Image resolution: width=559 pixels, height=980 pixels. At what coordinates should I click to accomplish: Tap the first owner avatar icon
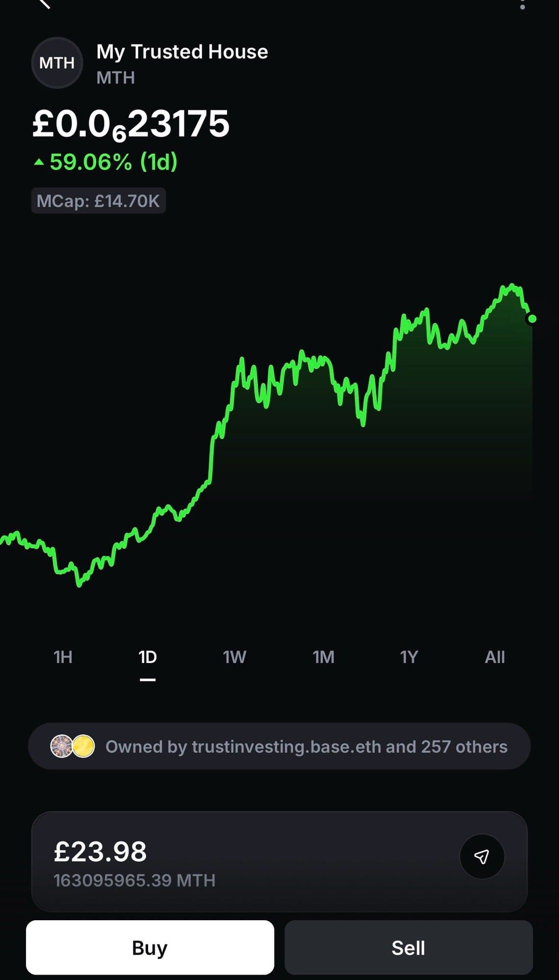click(x=62, y=746)
